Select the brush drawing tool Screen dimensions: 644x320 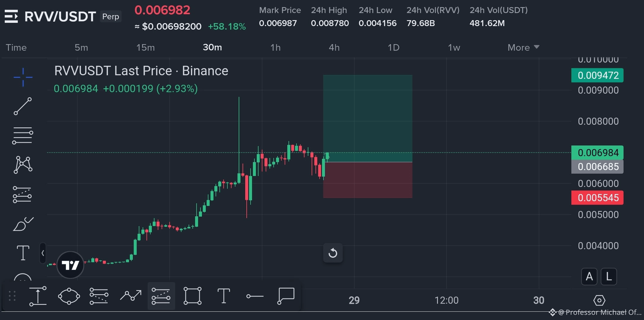[23, 224]
